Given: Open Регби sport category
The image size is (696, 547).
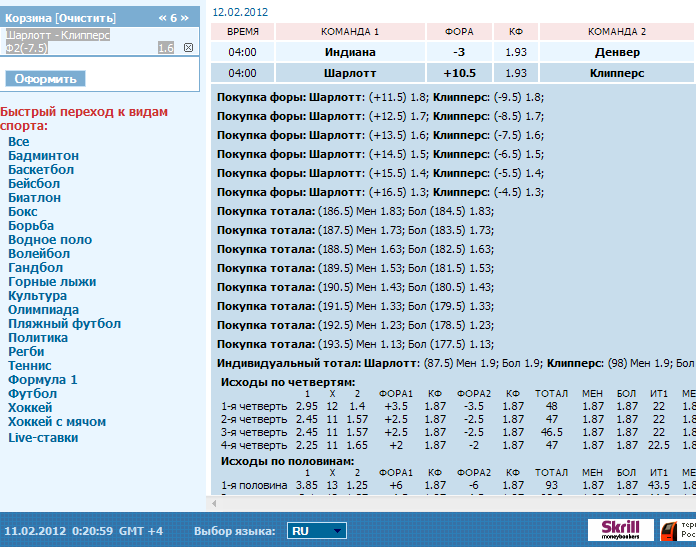Looking at the screenshot, I should pyautogui.click(x=26, y=352).
